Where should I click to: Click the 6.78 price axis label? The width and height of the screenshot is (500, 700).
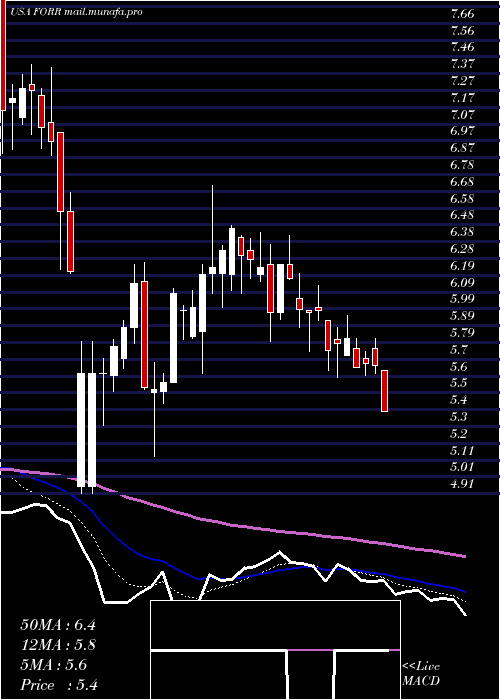462,165
